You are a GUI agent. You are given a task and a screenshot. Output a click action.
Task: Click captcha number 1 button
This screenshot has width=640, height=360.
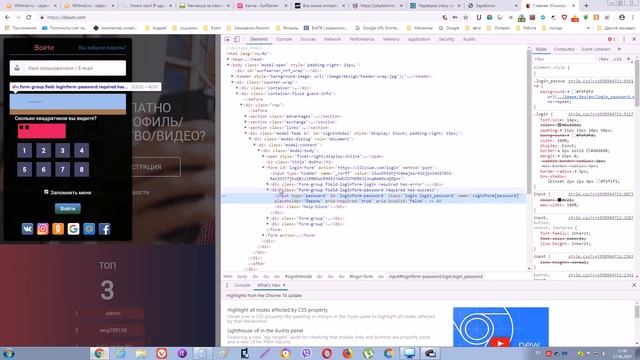(24, 151)
